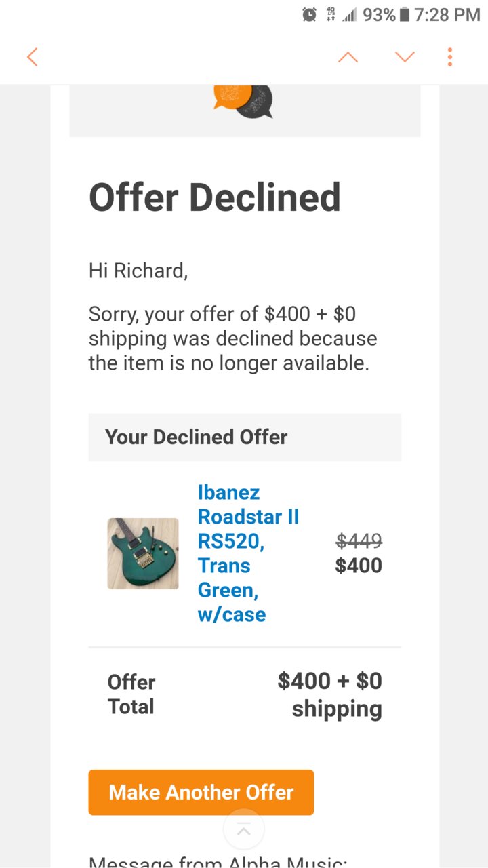Tap the bold $400 offer price
This screenshot has height=868, width=488.
pos(359,566)
